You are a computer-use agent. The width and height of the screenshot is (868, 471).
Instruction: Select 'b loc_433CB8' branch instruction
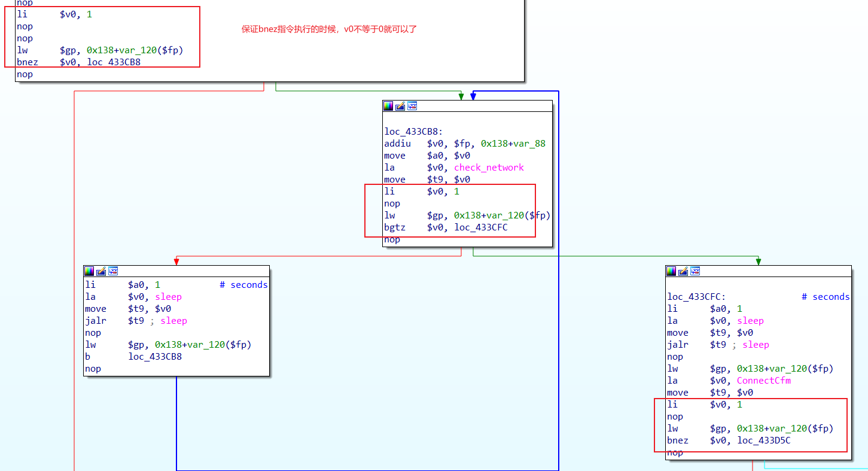pyautogui.click(x=133, y=357)
